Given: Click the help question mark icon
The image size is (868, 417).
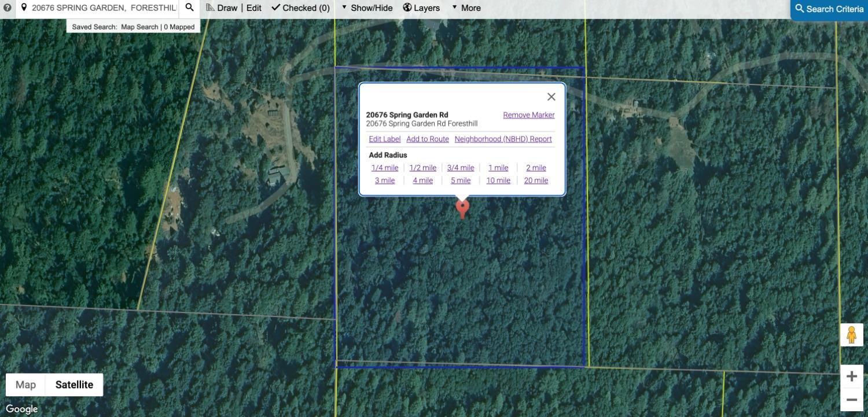Looking at the screenshot, I should tap(8, 8).
